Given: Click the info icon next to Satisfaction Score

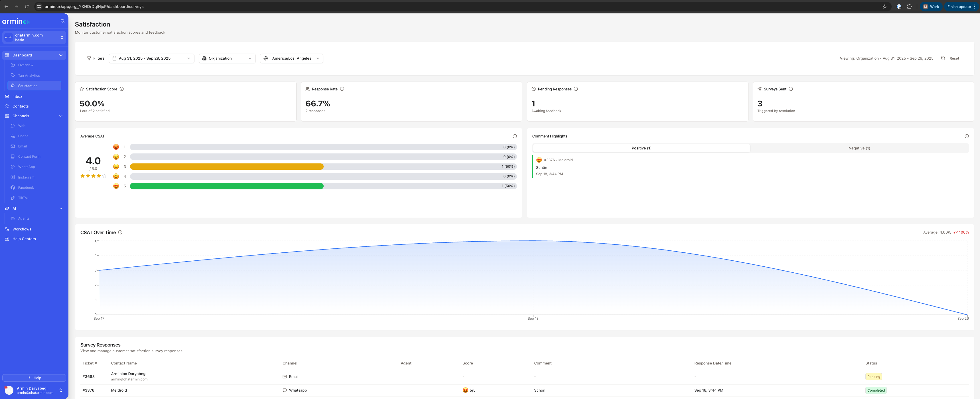Looking at the screenshot, I should coord(122,89).
